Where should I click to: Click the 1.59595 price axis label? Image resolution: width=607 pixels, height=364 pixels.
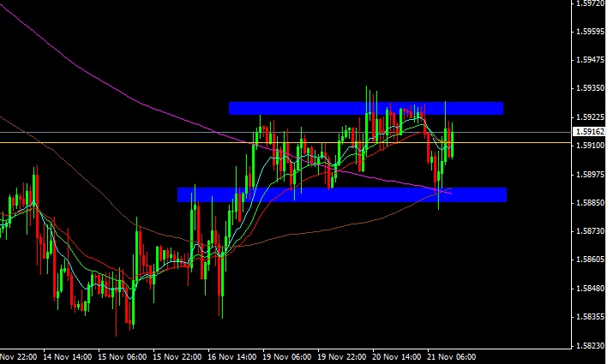pos(590,32)
